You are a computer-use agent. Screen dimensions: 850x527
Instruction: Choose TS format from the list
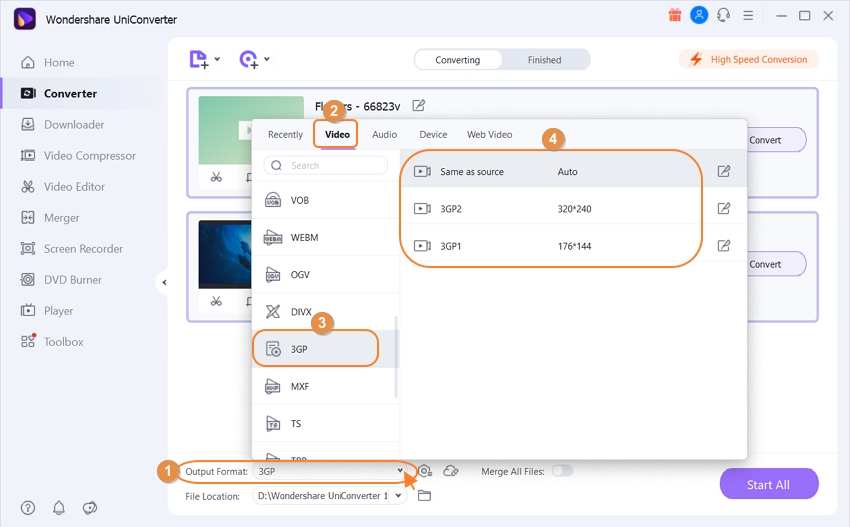click(x=325, y=423)
